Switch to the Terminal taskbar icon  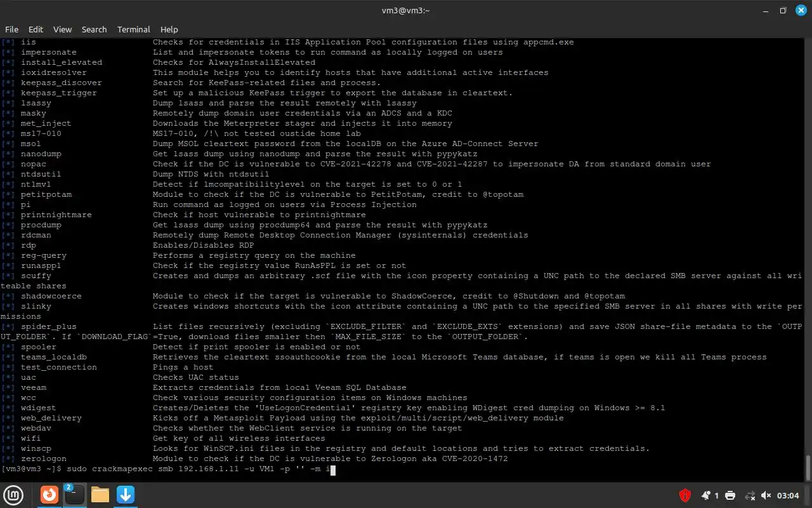[74, 495]
